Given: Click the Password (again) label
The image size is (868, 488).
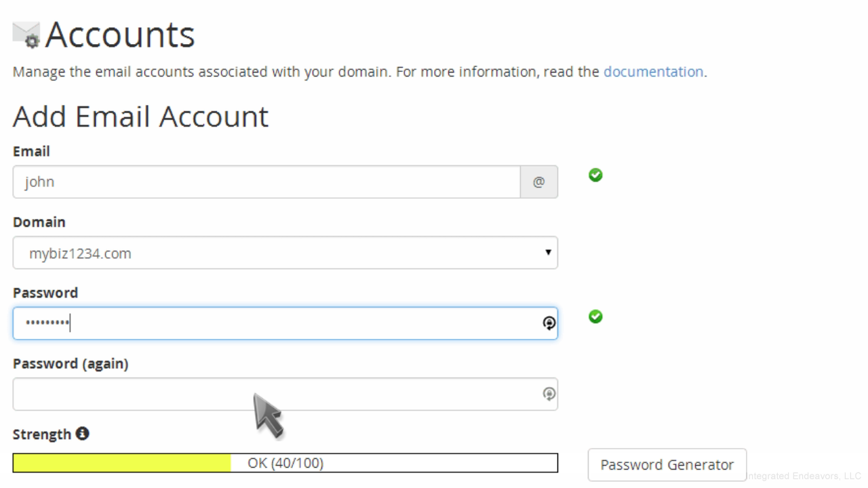Looking at the screenshot, I should (x=71, y=364).
